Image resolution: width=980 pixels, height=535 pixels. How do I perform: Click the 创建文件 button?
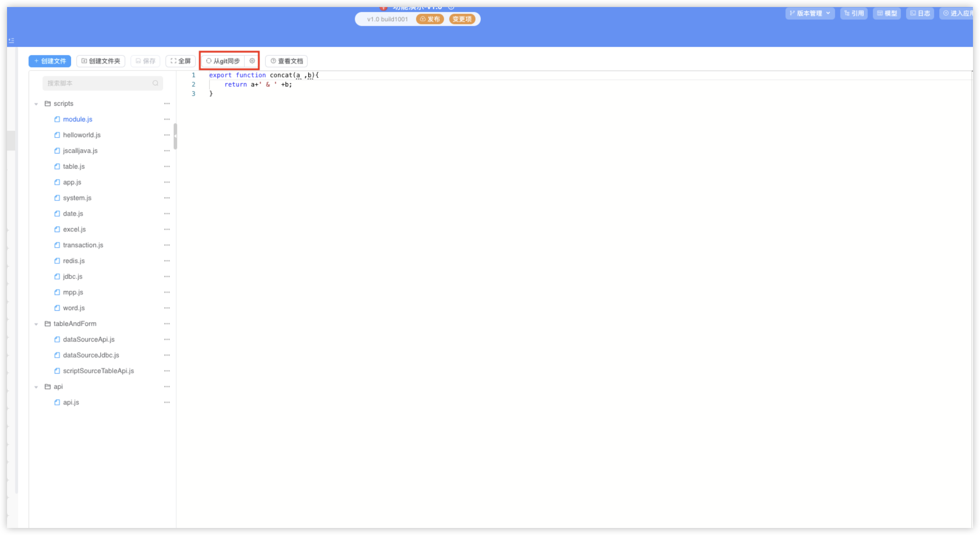(x=50, y=61)
